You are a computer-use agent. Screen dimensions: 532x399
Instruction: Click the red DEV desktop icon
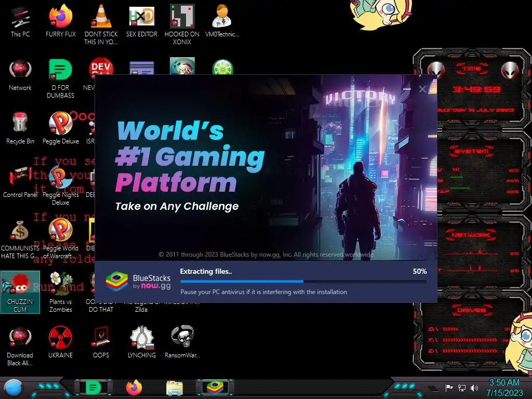coord(101,66)
